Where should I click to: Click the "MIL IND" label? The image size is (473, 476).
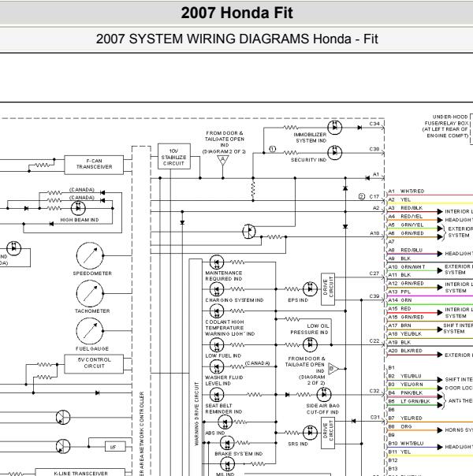tap(225, 474)
